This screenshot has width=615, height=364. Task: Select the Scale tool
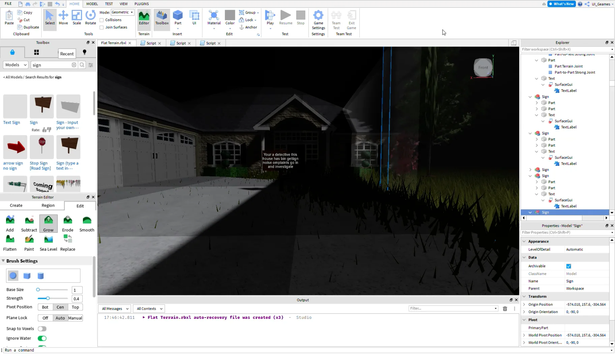pos(77,18)
